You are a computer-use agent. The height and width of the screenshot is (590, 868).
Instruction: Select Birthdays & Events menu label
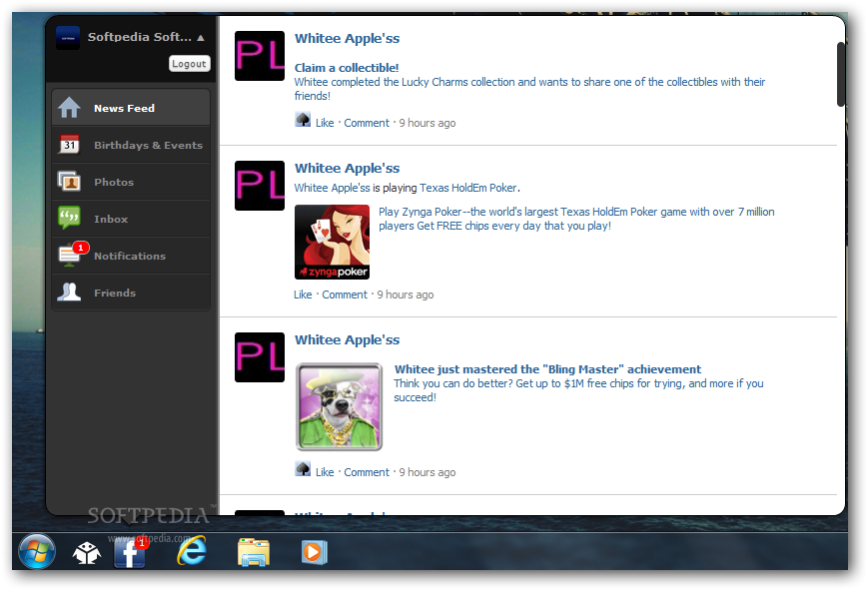(x=149, y=145)
